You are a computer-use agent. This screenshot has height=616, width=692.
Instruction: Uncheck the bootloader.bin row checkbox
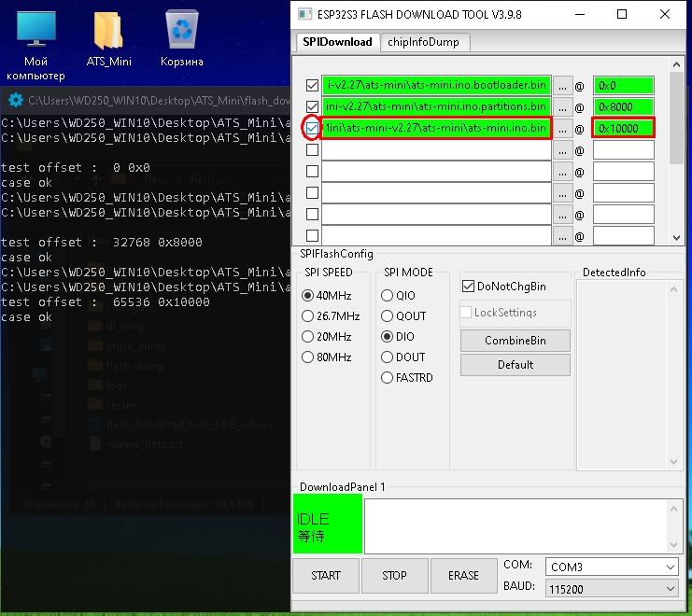312,85
